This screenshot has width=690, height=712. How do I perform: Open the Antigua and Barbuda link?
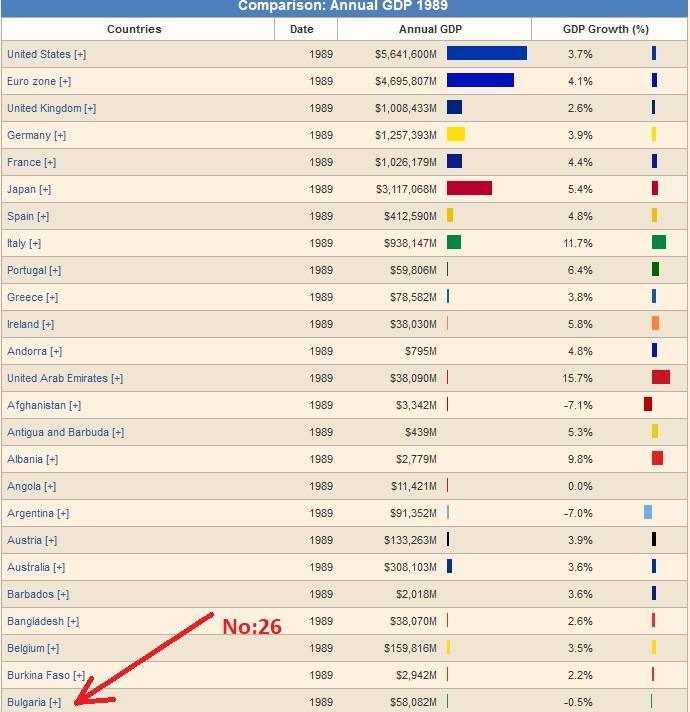pos(58,432)
